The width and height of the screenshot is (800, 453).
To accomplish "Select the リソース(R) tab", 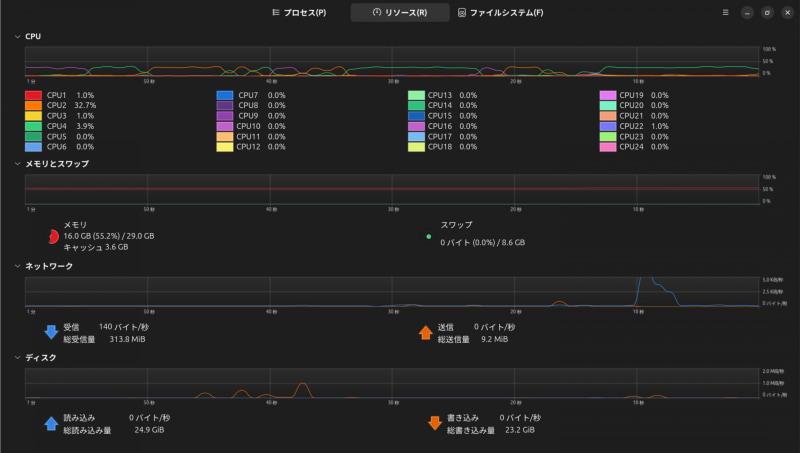I will [x=399, y=13].
